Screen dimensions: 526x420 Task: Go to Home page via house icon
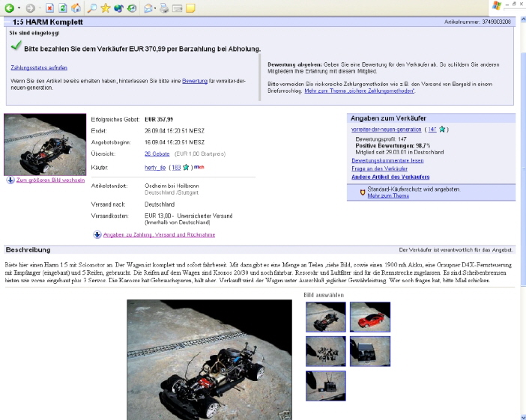tap(76, 8)
